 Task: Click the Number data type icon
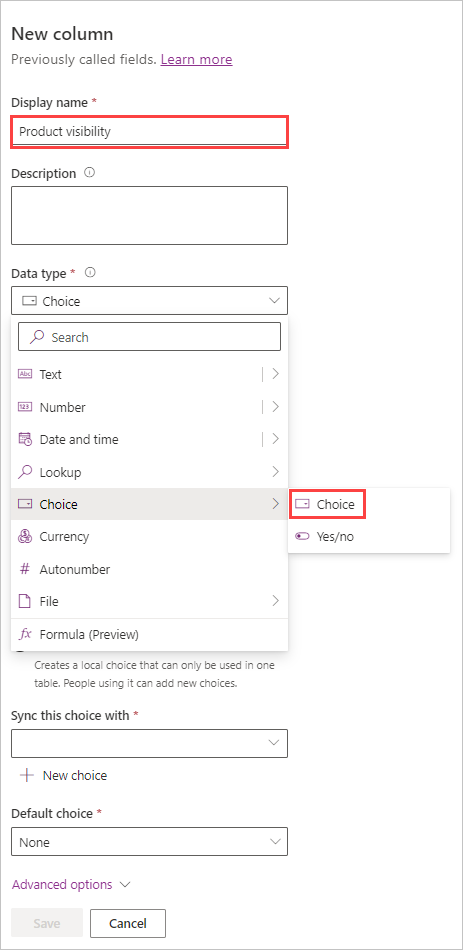coord(25,407)
